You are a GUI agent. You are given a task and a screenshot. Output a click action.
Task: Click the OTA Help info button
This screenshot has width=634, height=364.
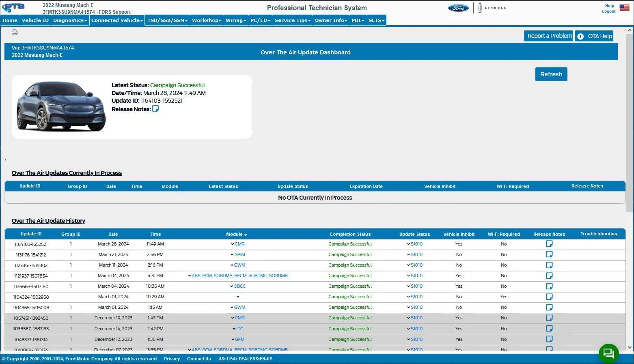(x=594, y=36)
